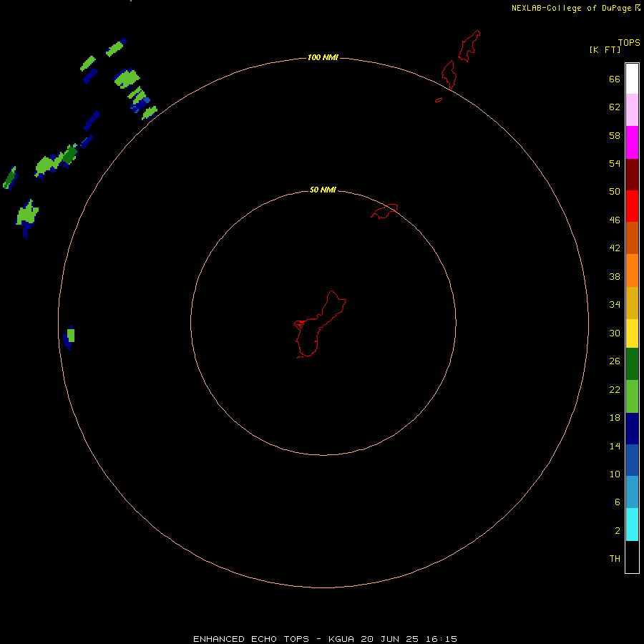This screenshot has height=644, width=644.
Task: Click the tiny Aguijan islet outline
Action: click(439, 99)
